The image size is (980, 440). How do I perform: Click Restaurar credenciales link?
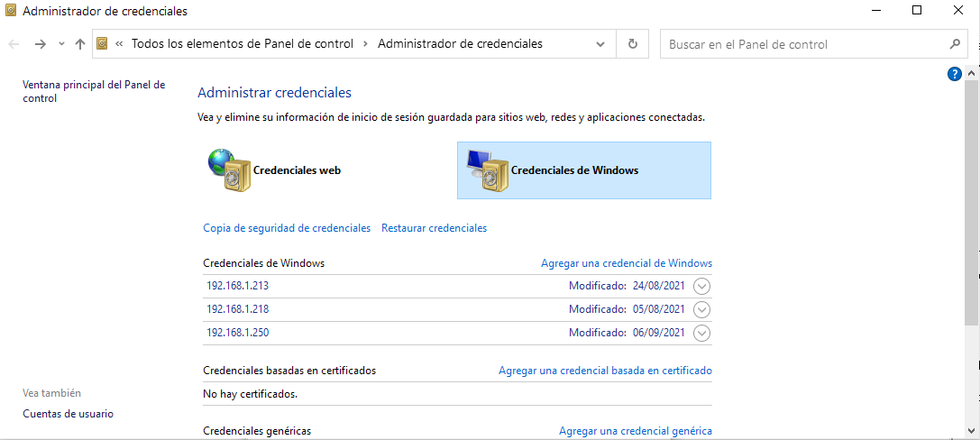[434, 228]
